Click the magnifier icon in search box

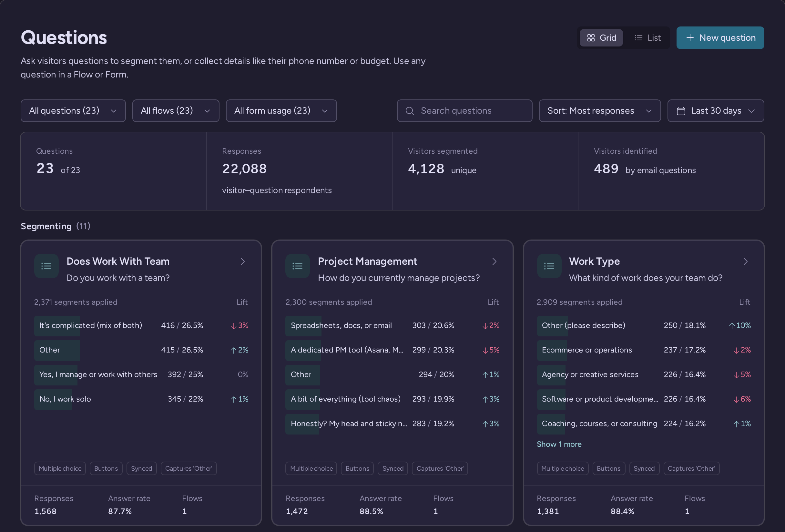[410, 111]
